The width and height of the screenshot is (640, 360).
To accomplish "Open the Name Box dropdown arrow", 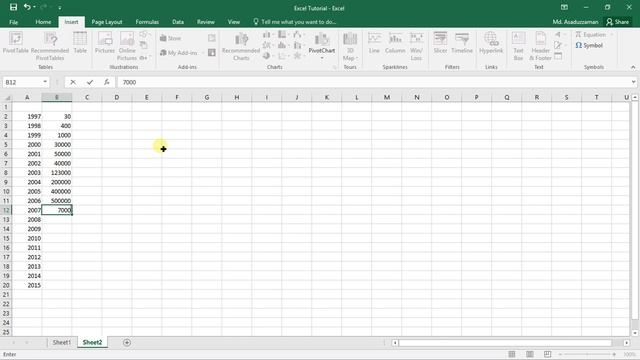I will (45, 82).
